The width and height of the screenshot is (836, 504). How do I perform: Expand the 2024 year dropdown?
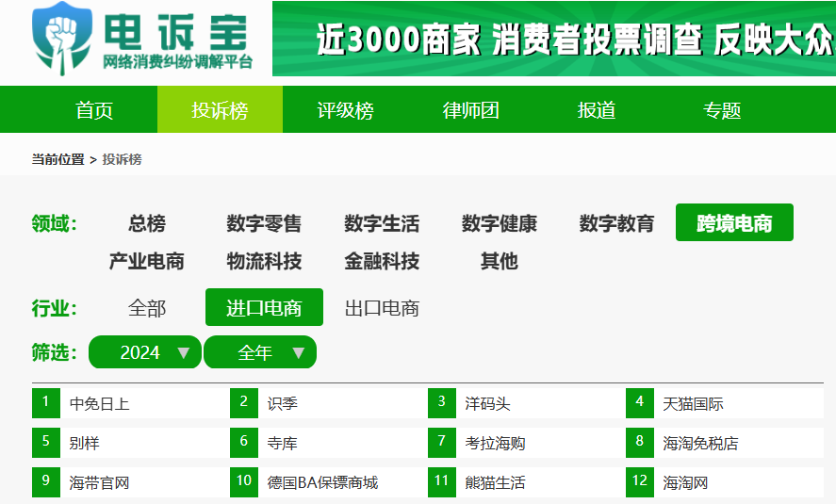pos(145,352)
